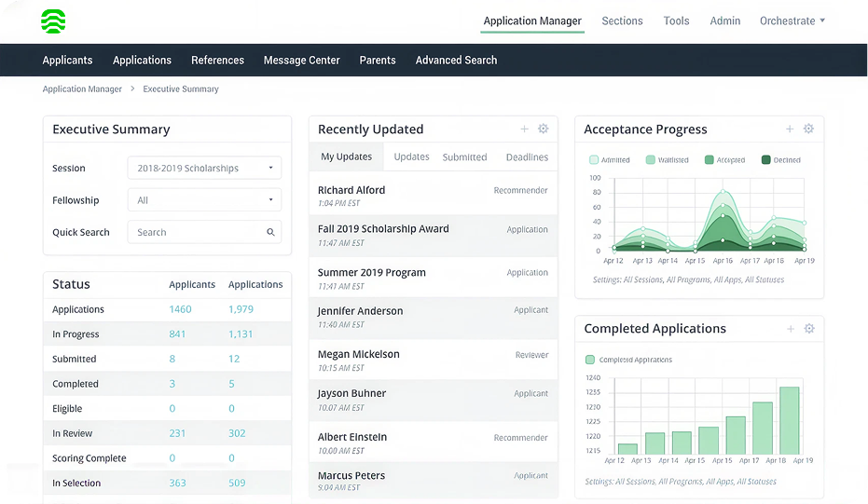
Task: Click the Status table Applicants column header
Action: coord(192,284)
